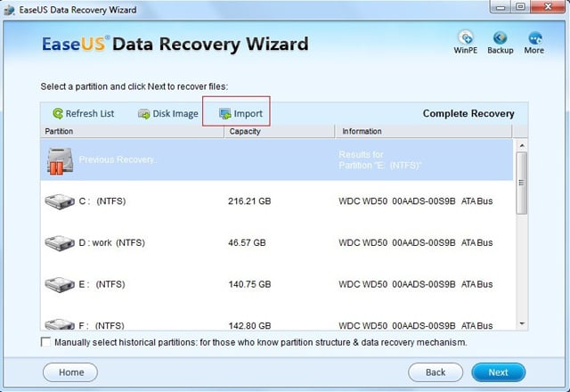Select the 'F: (NTFS)' partition text
570x392 pixels.
[x=102, y=325]
